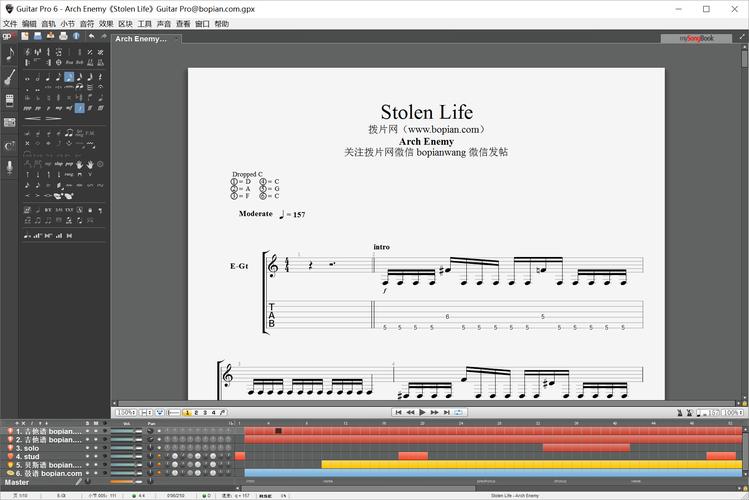Click the print icon in toolbar
Screen dimensions: 749x500
tap(63, 36)
